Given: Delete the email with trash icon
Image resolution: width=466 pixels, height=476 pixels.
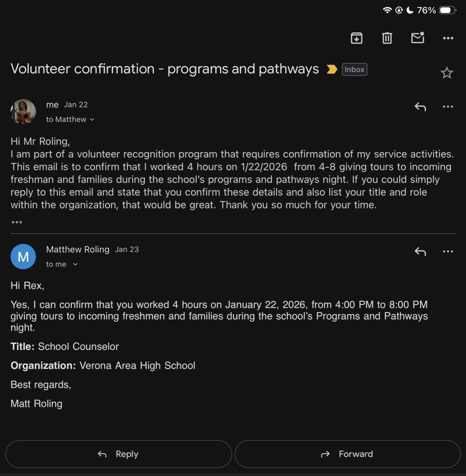Looking at the screenshot, I should click(387, 38).
